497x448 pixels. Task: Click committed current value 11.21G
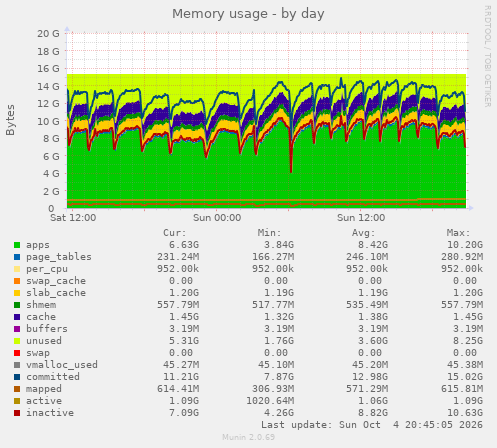[x=181, y=377]
